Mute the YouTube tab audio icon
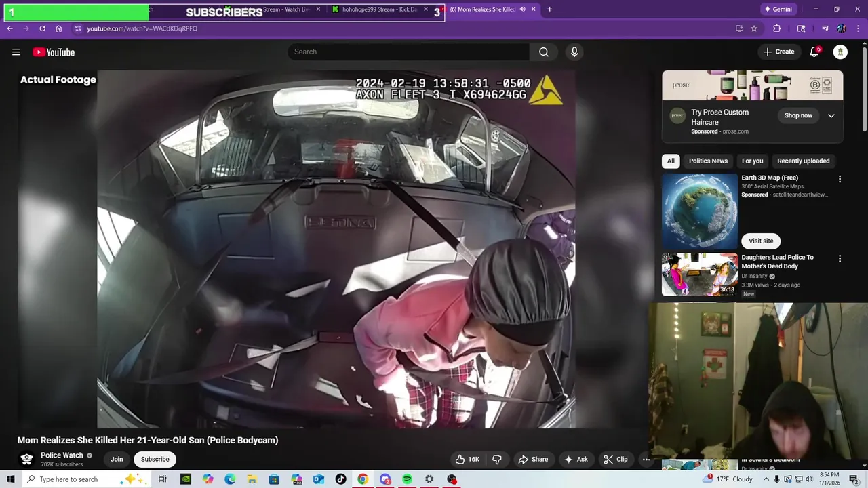This screenshot has width=868, height=488. pos(522,9)
